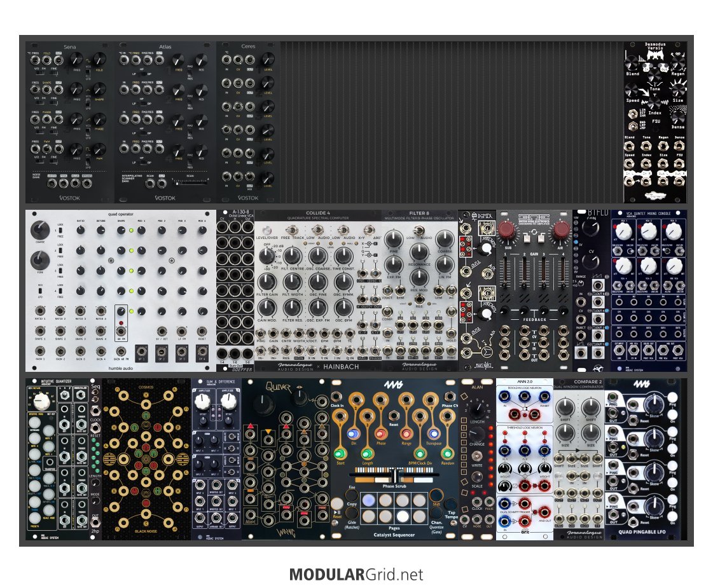713x588 pixels.
Task: Click the MODULARGrid.net logo text
Action: point(356,575)
